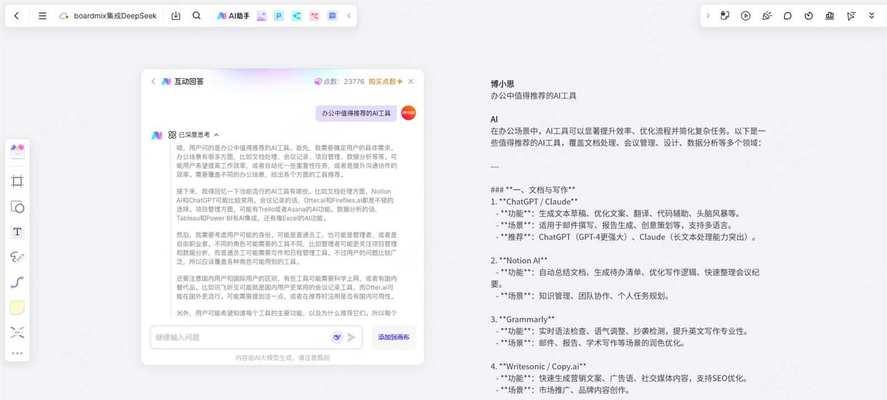Viewport: 887px width, 400px height.
Task: Click the 购买点数 link
Action: pos(385,81)
